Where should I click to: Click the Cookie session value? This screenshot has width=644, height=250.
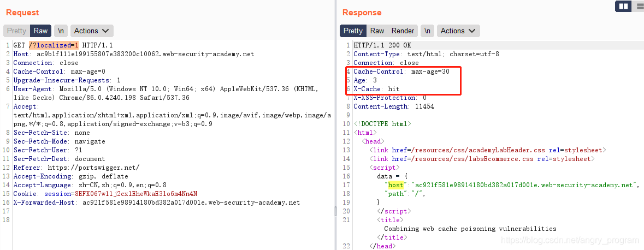coord(135,194)
